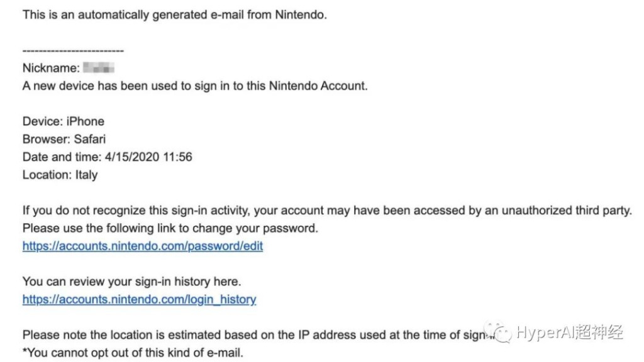Click 'Please use the following link' sentence

click(x=170, y=228)
